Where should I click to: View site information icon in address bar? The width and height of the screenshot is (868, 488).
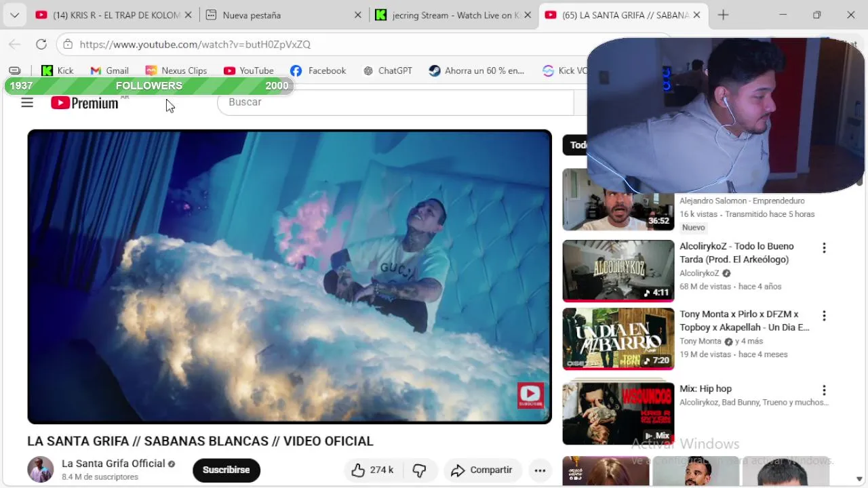(68, 44)
